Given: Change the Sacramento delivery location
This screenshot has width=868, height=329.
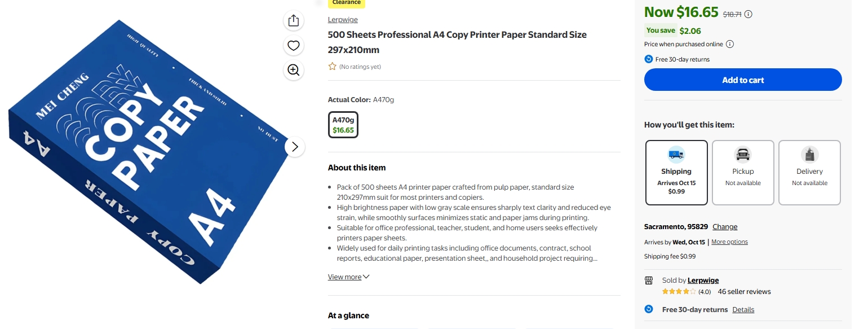Looking at the screenshot, I should (x=725, y=227).
